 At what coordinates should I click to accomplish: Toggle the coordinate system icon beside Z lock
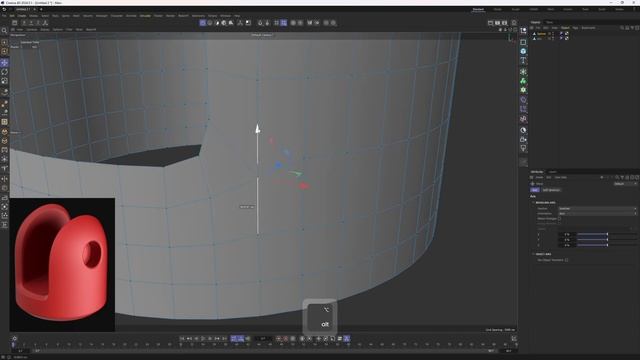(x=45, y=23)
